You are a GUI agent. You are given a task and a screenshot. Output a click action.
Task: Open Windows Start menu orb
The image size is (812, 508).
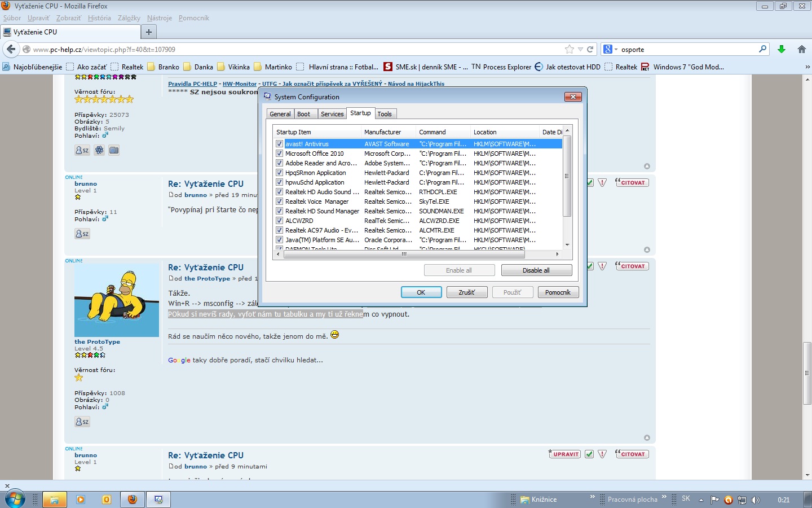(x=14, y=499)
